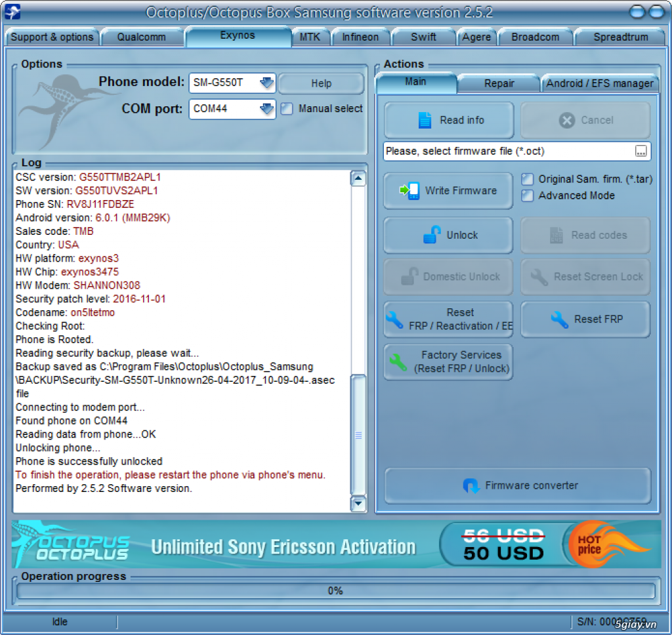Image resolution: width=672 pixels, height=635 pixels.
Task: Click the log scroll up arrow
Action: point(358,178)
